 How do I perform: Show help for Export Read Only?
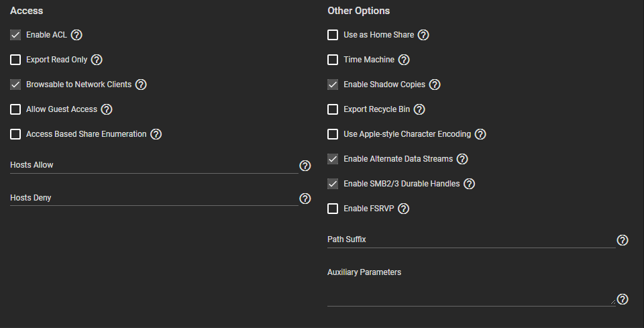pos(97,60)
